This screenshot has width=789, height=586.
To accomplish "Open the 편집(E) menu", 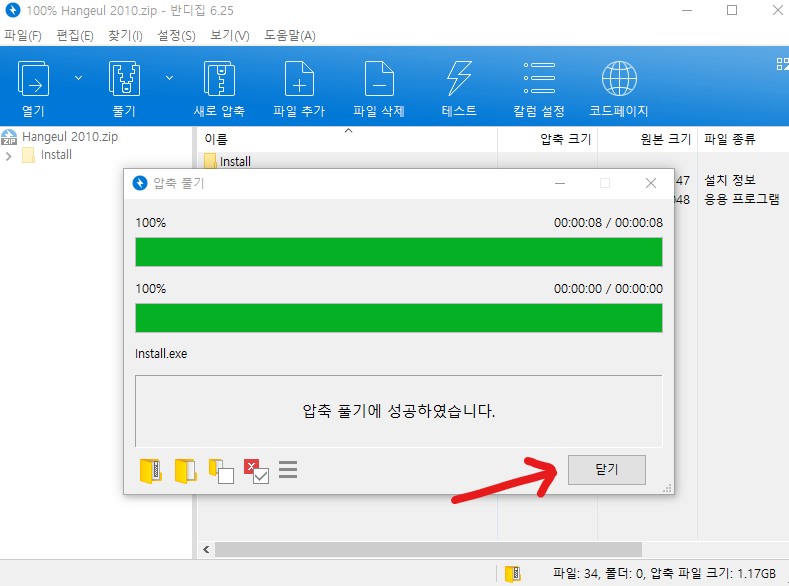I will 75,36.
